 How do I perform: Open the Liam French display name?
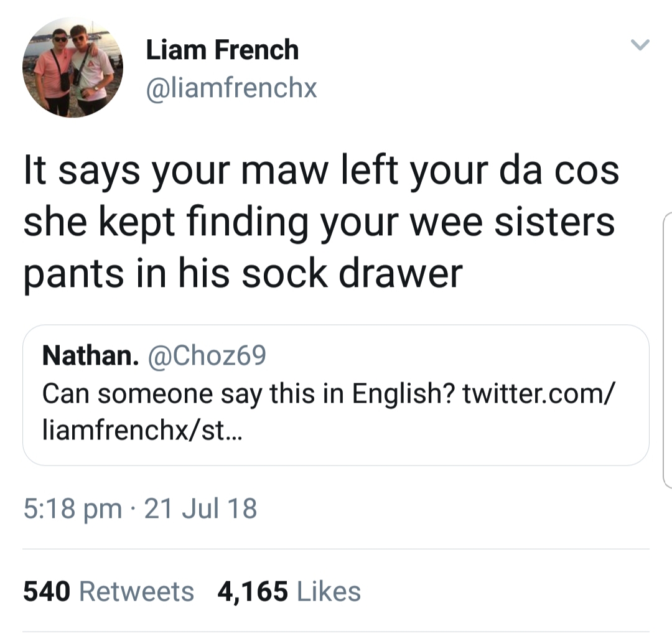222,50
